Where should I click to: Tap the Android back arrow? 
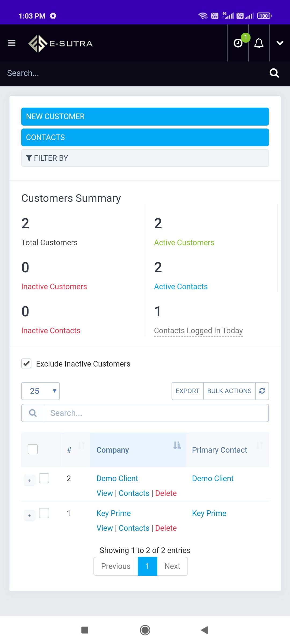(205, 630)
